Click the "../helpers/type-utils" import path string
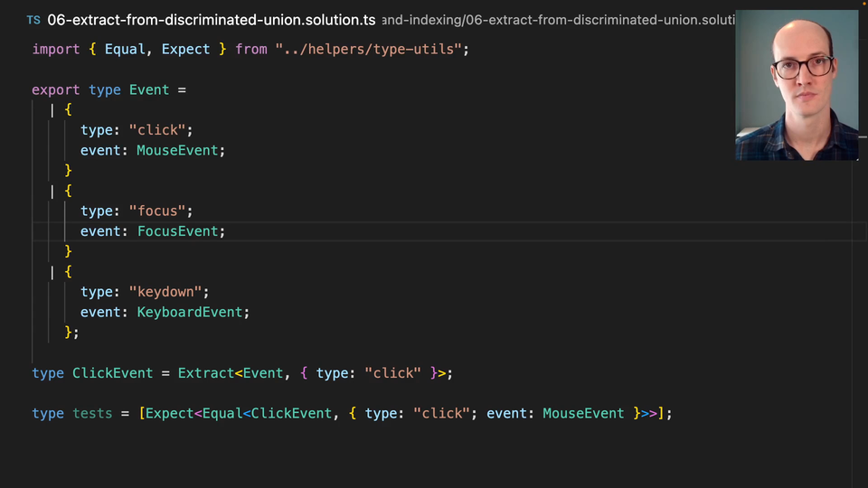The height and width of the screenshot is (488, 868). tap(373, 49)
